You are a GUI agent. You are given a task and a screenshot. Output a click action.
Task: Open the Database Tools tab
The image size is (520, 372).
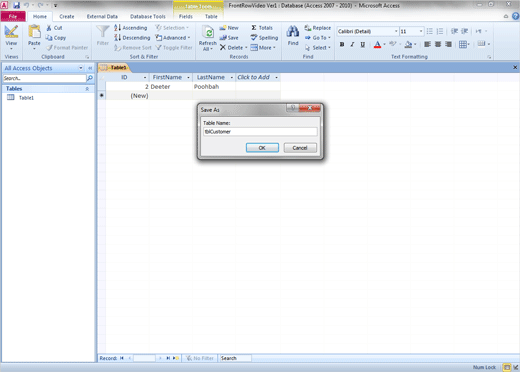(148, 16)
